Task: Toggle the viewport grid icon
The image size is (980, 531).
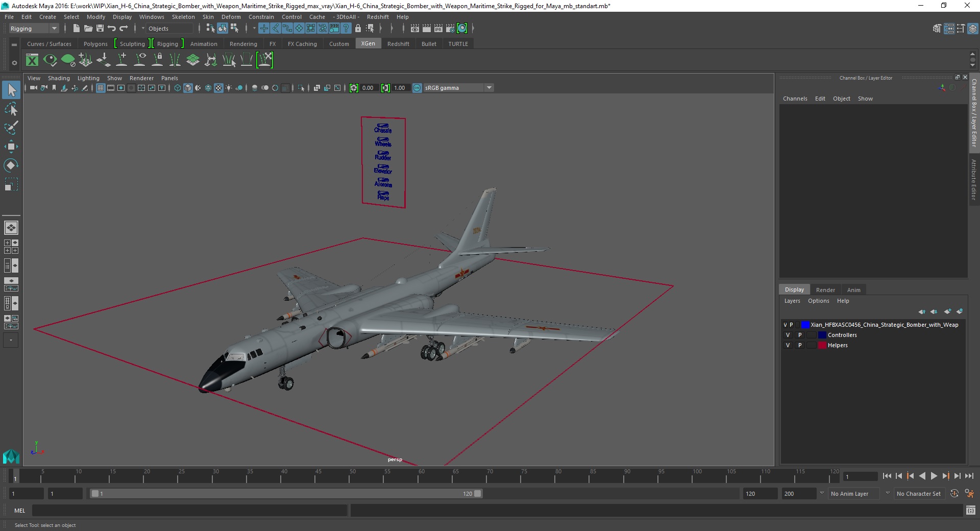Action: click(101, 88)
